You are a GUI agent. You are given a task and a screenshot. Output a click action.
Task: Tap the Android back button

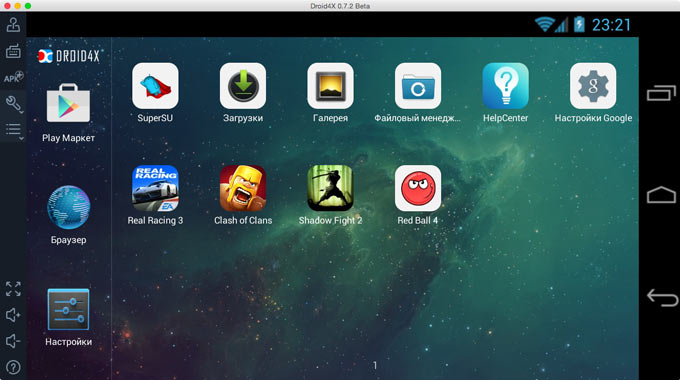[x=662, y=298]
